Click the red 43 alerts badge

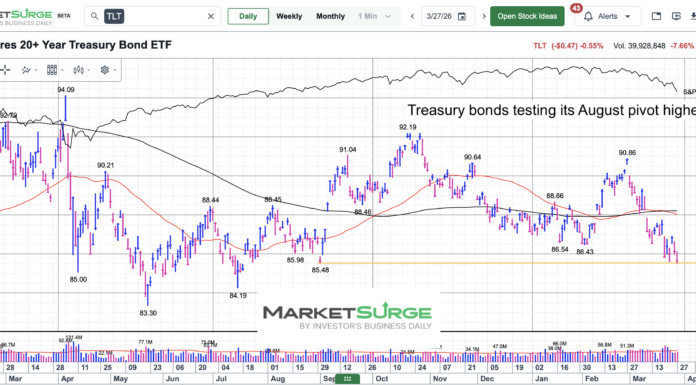point(576,8)
